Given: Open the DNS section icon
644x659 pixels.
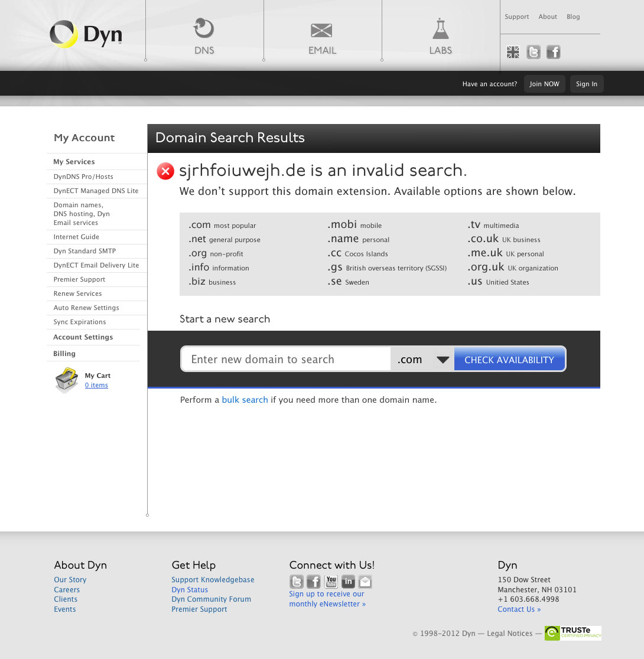Looking at the screenshot, I should click(204, 29).
